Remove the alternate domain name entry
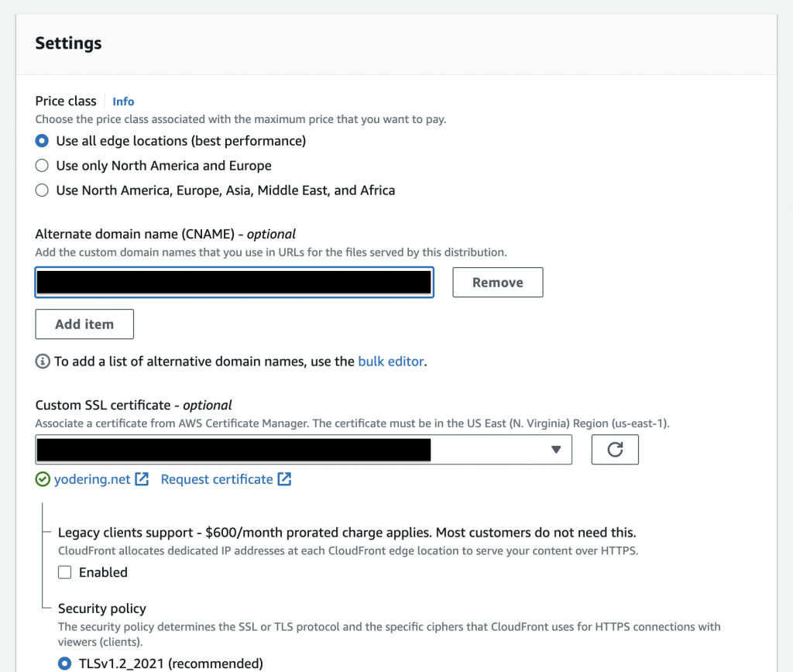The width and height of the screenshot is (793, 672). point(497,283)
